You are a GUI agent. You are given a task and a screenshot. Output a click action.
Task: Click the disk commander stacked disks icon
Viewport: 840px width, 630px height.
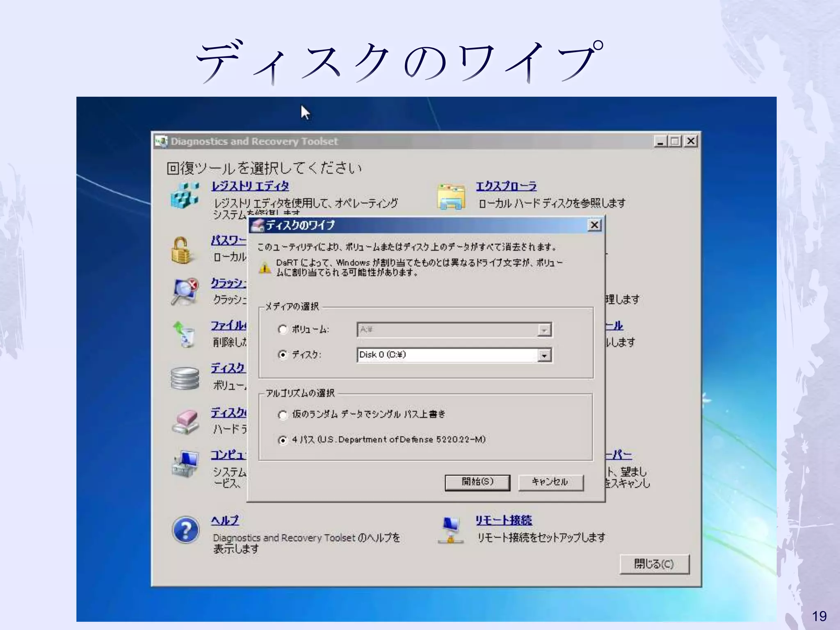point(185,378)
